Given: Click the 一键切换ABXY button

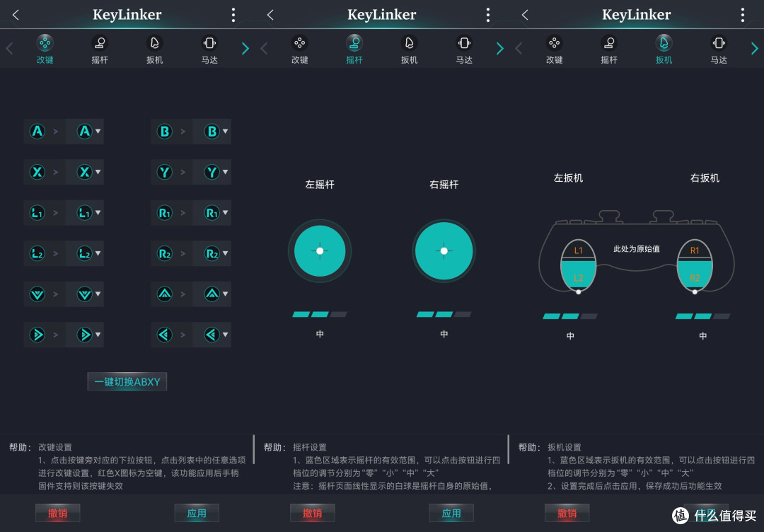Looking at the screenshot, I should click(127, 381).
